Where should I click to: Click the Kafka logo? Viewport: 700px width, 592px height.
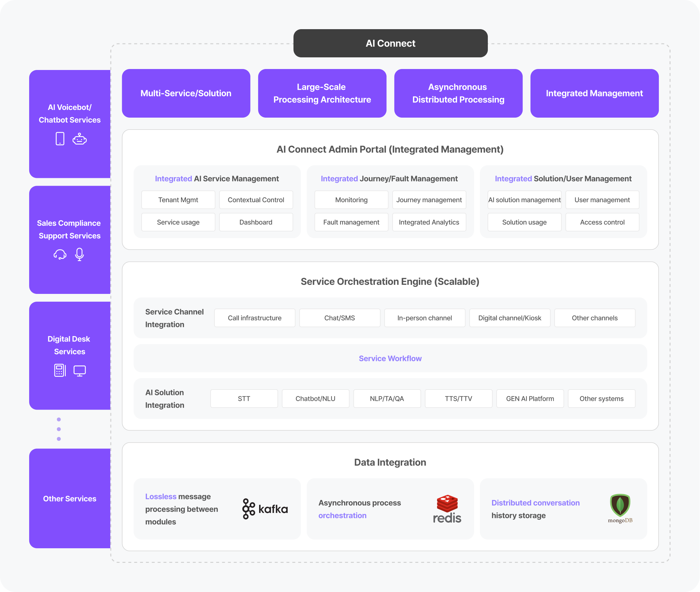pos(265,509)
